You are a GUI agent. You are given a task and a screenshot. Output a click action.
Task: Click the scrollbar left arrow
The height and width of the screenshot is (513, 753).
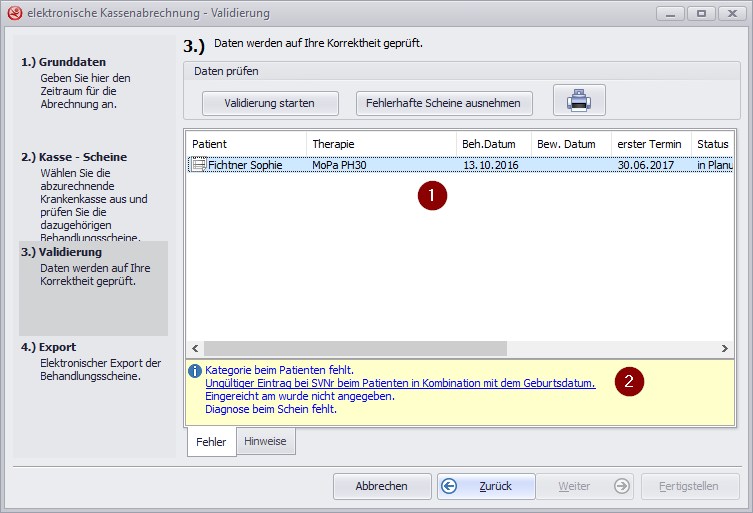point(194,348)
